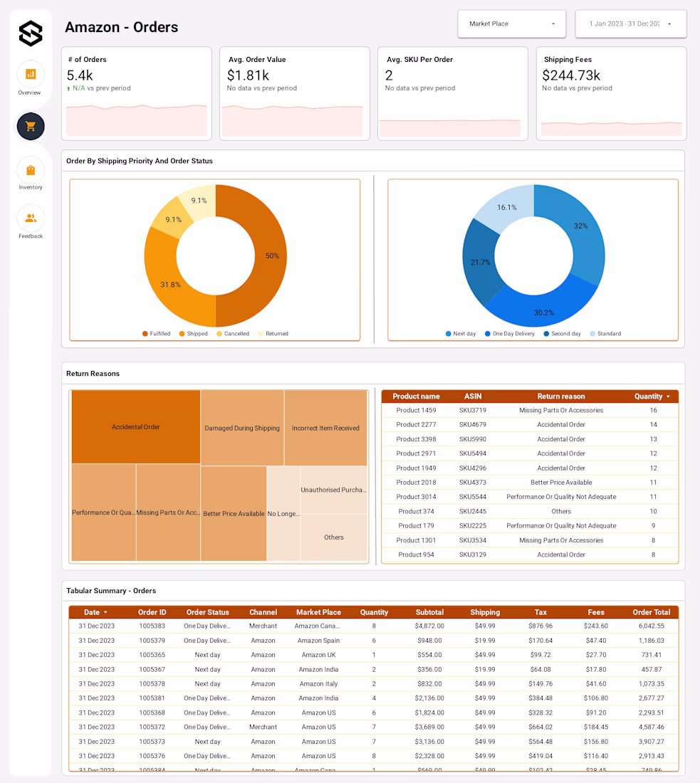Click the Better Price Available treemap block
700x783 pixels.
point(234,513)
